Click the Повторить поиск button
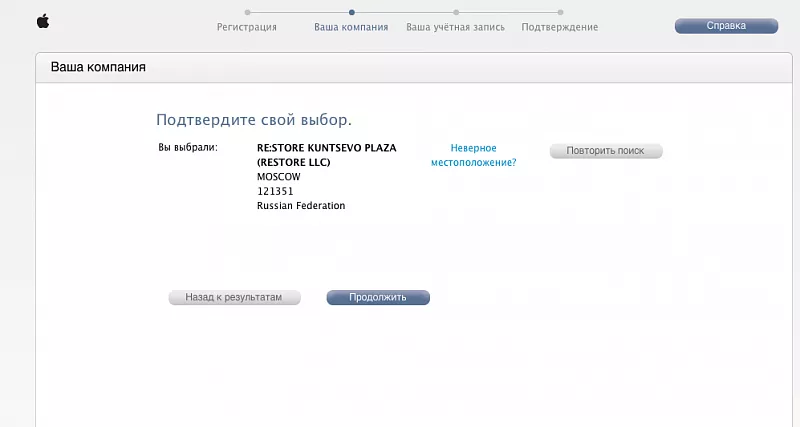Viewport: 800px width, 427px height. pos(606,151)
